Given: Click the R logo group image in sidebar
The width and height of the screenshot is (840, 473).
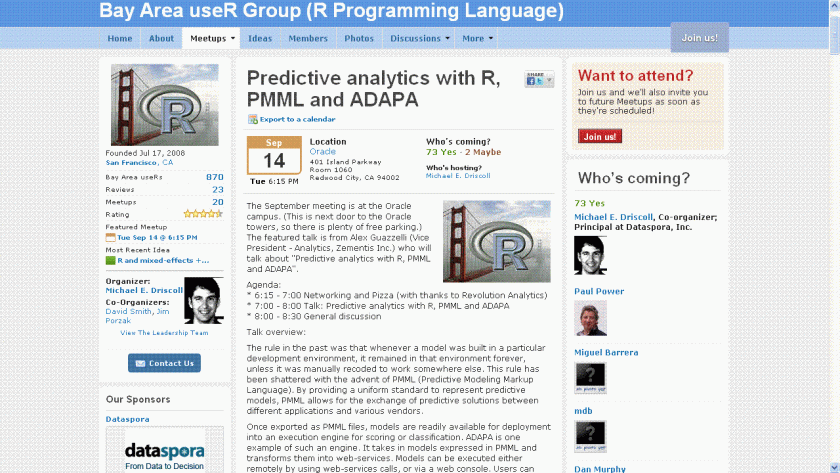Looking at the screenshot, I should coord(164,105).
